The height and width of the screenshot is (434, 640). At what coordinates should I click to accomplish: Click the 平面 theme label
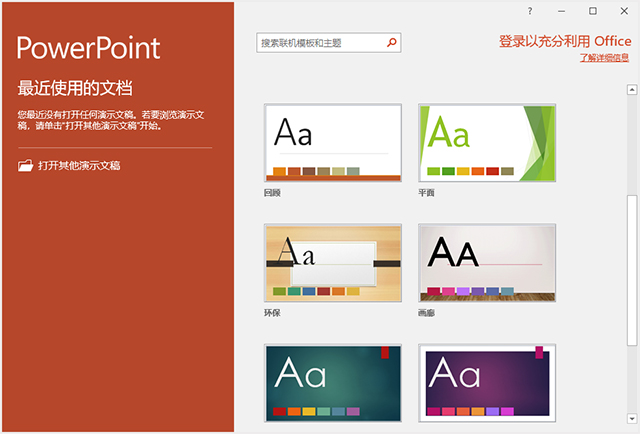pyautogui.click(x=427, y=193)
